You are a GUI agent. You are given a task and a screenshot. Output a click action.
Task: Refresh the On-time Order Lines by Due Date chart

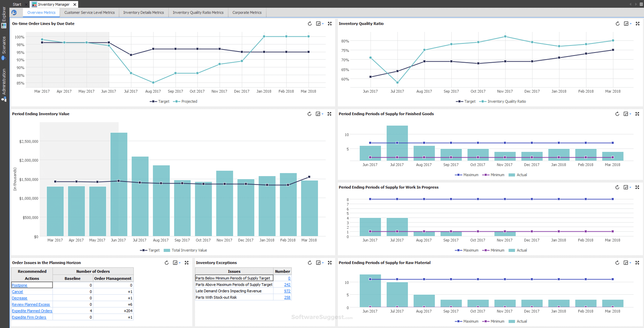pos(310,23)
